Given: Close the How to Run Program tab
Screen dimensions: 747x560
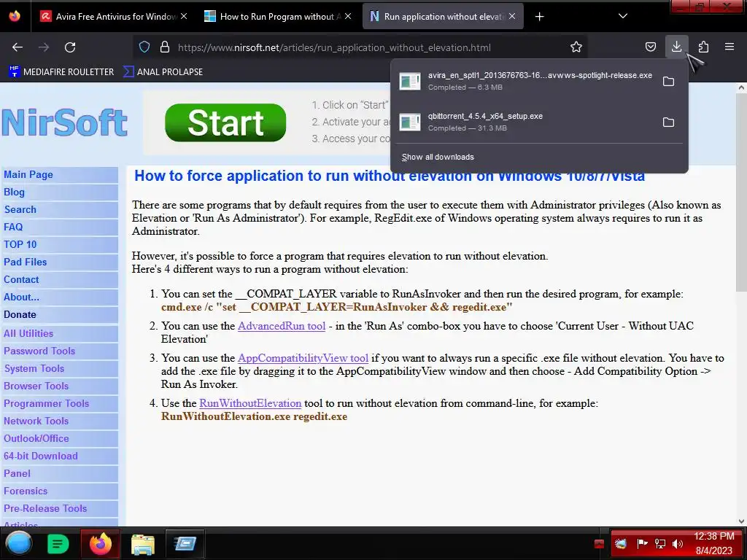Looking at the screenshot, I should (x=348, y=16).
